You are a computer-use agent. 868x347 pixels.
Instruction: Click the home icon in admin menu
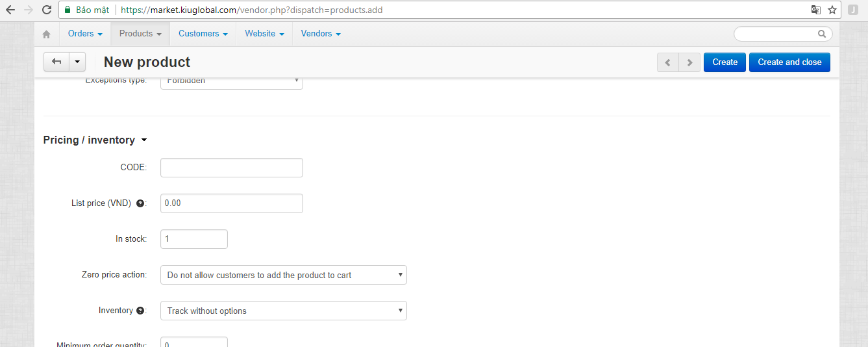point(46,34)
